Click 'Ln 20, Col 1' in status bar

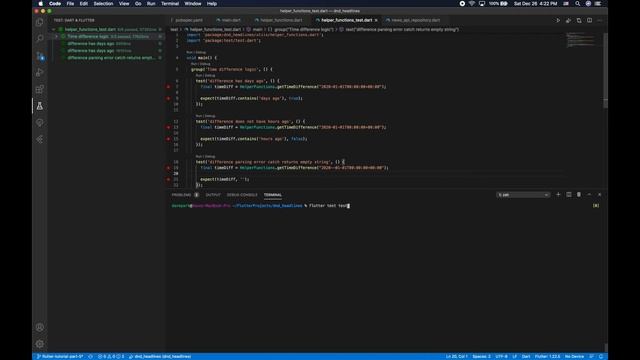point(457,356)
